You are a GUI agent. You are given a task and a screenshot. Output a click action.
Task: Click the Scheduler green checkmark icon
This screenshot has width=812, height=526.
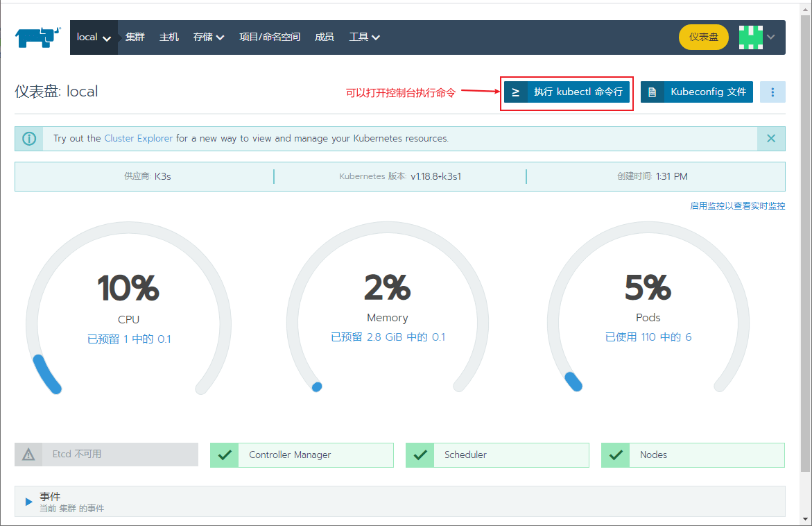[x=420, y=455]
